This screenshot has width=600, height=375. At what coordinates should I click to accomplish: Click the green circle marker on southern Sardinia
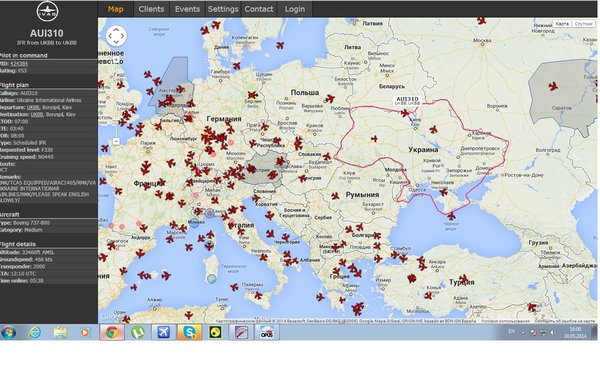pyautogui.click(x=212, y=279)
